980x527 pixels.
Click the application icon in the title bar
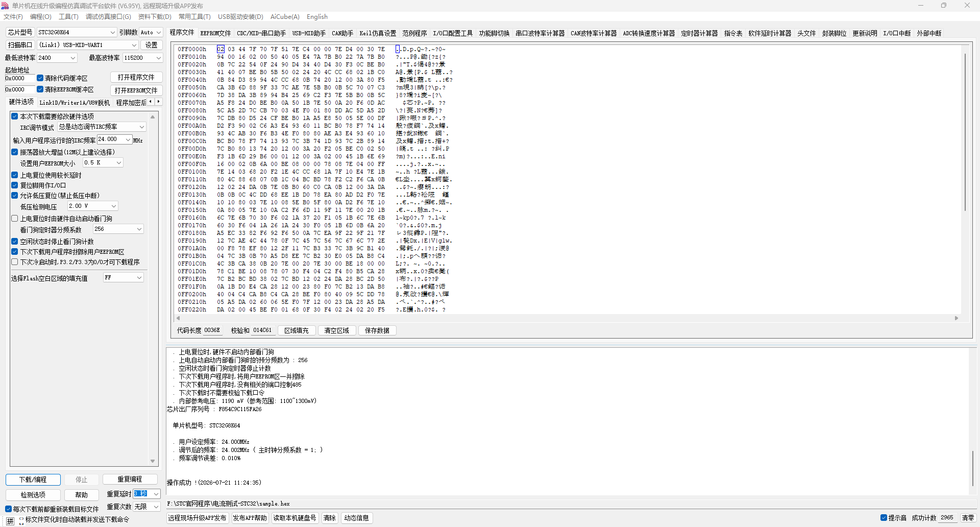[x=5, y=6]
